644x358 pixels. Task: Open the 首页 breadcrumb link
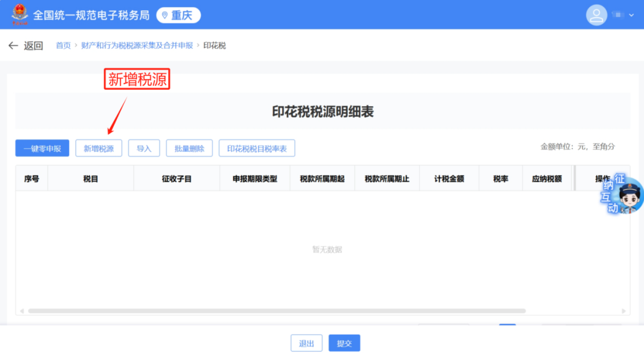63,45
